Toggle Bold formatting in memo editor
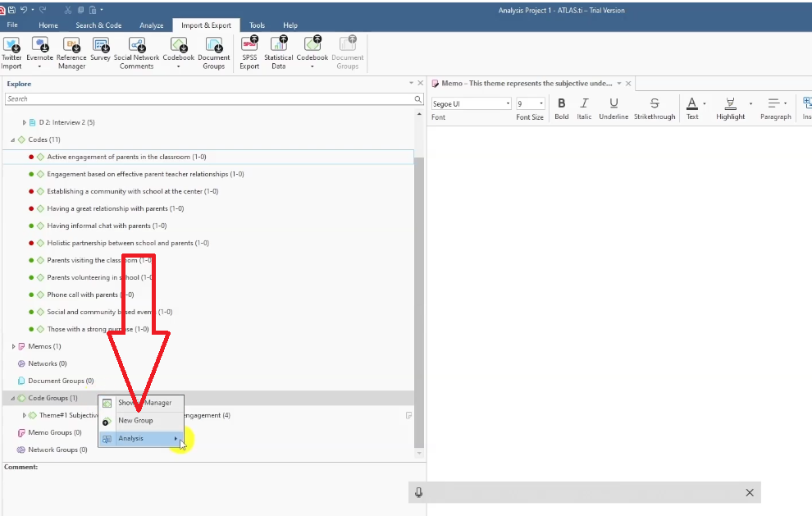 click(x=562, y=103)
